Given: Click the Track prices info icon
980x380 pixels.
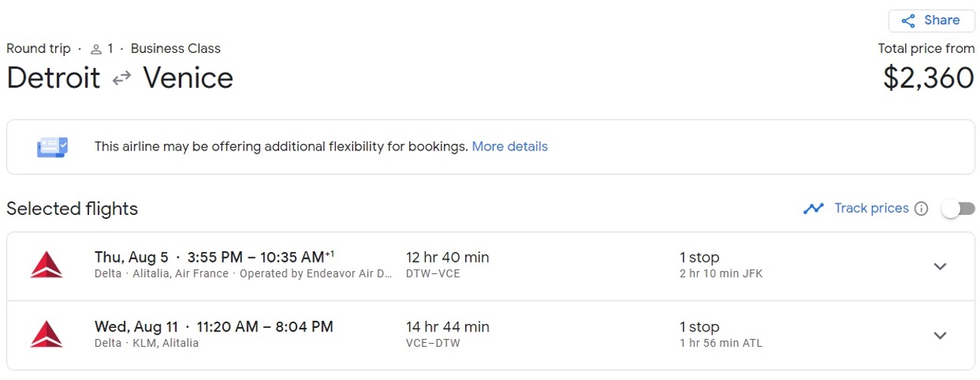Looking at the screenshot, I should (x=921, y=209).
